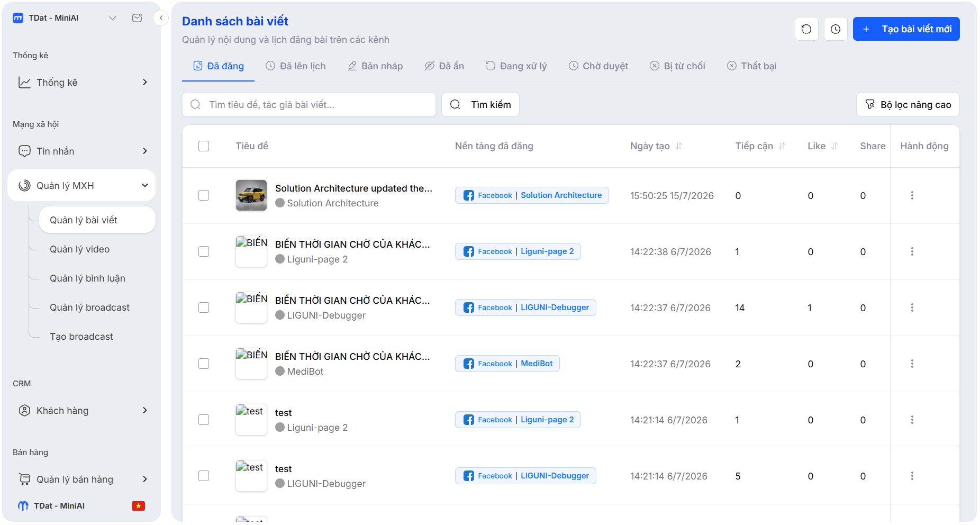Open three-dot menu for MediBot post
980x525 pixels.
[912, 364]
